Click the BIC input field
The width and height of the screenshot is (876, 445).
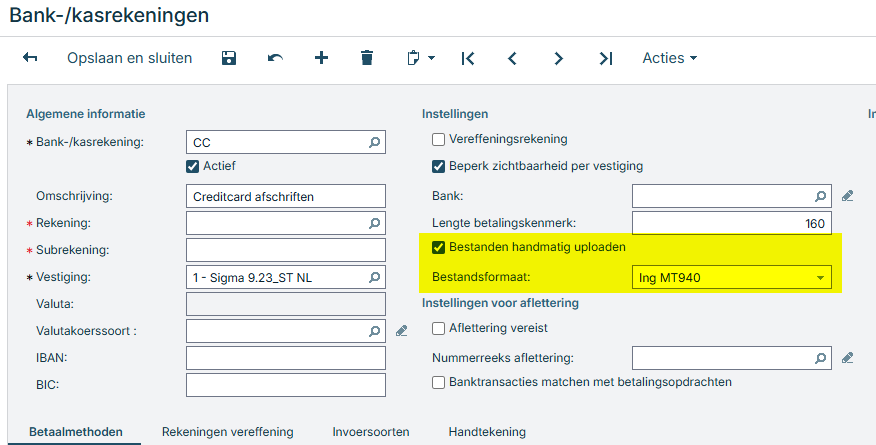pos(285,385)
